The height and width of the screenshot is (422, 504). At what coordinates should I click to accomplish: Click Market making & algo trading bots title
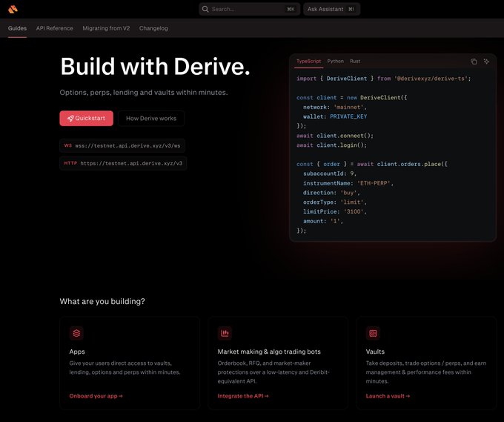tap(269, 352)
